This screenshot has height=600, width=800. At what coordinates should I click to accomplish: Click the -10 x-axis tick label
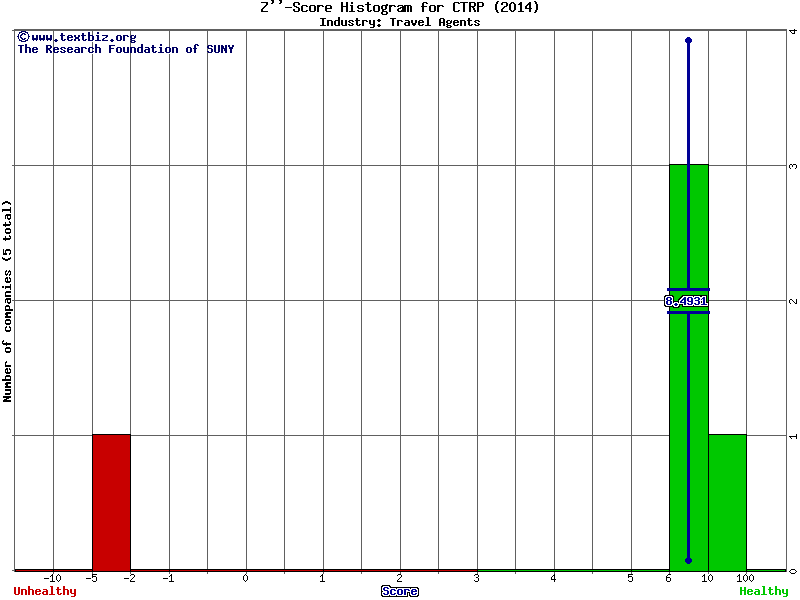[x=52, y=578]
